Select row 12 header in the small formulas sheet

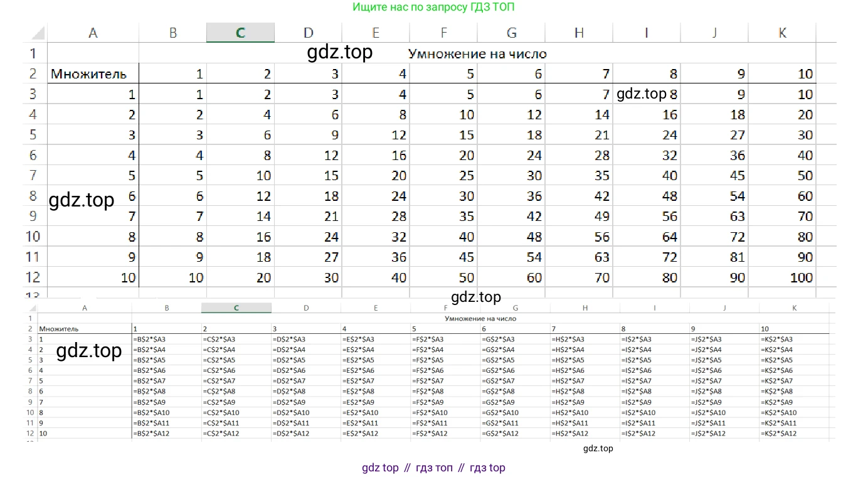click(30, 434)
